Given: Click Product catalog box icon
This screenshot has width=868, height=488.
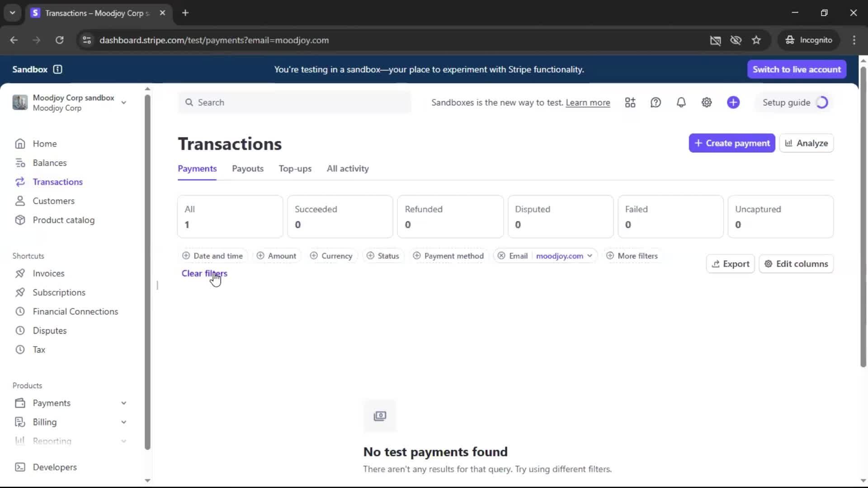Looking at the screenshot, I should (x=20, y=220).
